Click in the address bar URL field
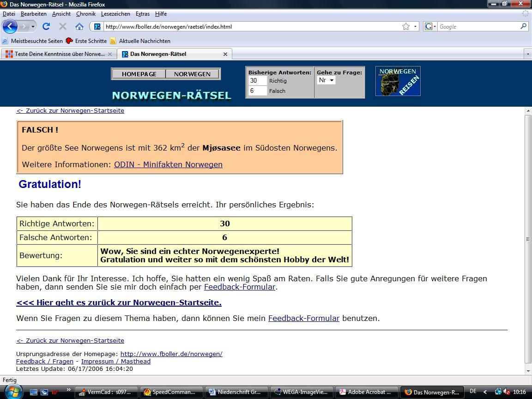The height and width of the screenshot is (399, 532). [249, 26]
